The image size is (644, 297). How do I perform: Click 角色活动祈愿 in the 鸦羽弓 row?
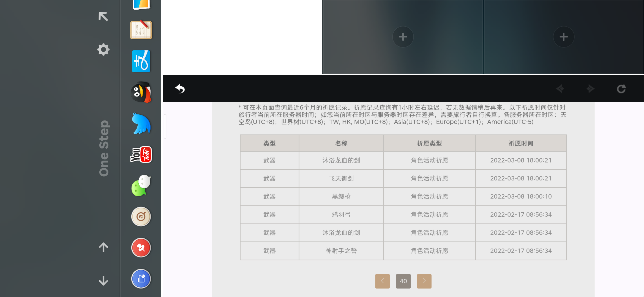point(429,215)
